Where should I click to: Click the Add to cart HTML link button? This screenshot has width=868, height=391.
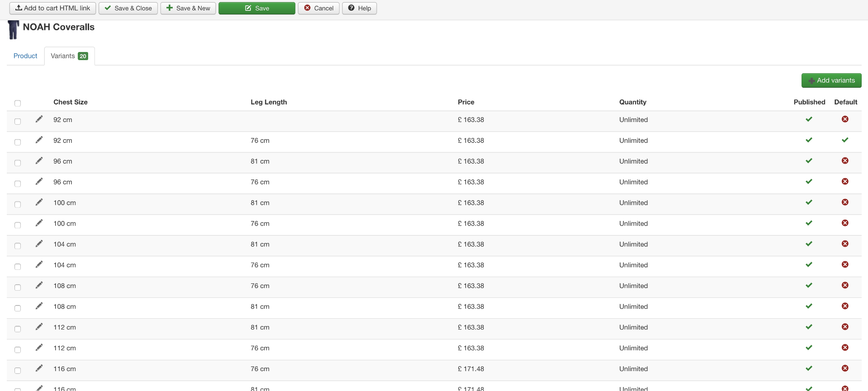(52, 8)
